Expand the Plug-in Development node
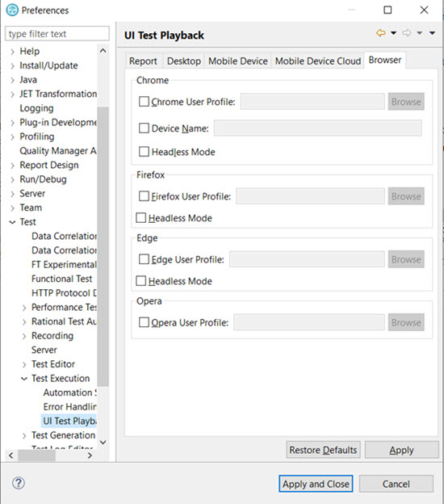 click(x=12, y=123)
